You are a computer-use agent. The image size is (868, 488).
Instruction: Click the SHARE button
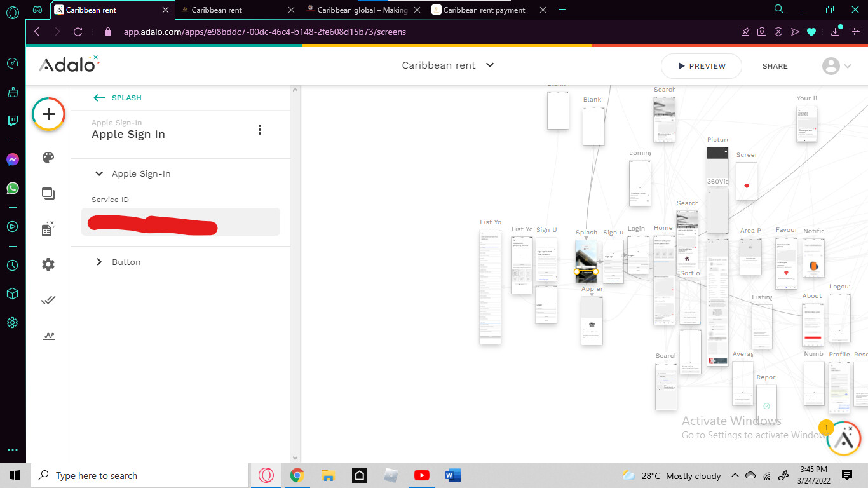pos(775,66)
